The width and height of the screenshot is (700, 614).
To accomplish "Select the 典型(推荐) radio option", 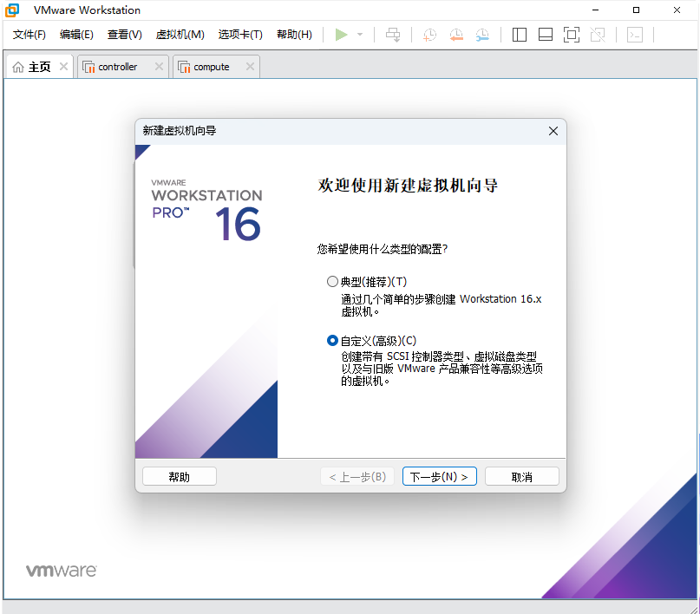I will click(x=332, y=282).
